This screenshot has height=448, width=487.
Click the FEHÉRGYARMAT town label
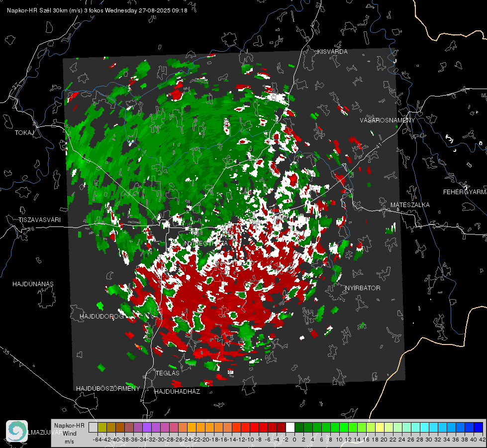(x=465, y=192)
